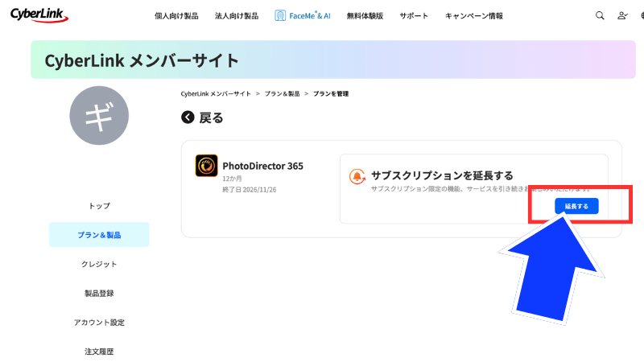Click the back arrow circle icon
The height and width of the screenshot is (362, 644).
[188, 117]
